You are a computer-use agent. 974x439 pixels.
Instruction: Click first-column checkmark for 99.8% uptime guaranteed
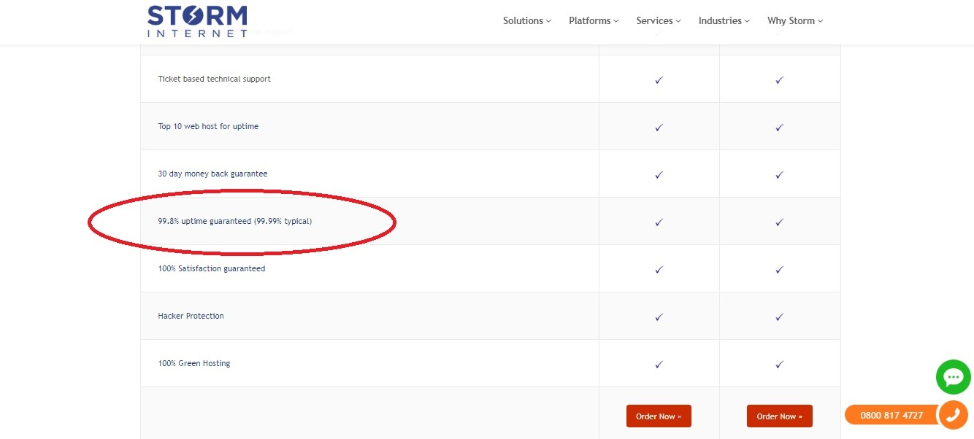pos(658,222)
